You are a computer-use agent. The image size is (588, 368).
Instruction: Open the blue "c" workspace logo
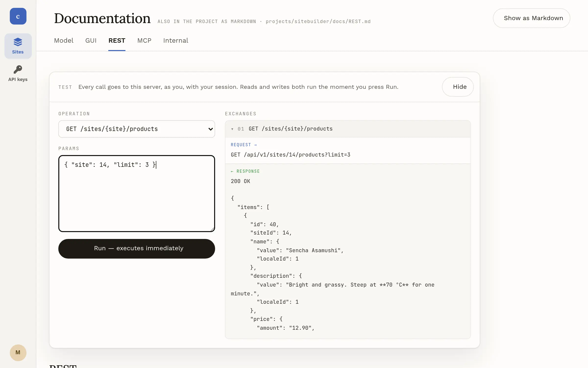point(18,16)
